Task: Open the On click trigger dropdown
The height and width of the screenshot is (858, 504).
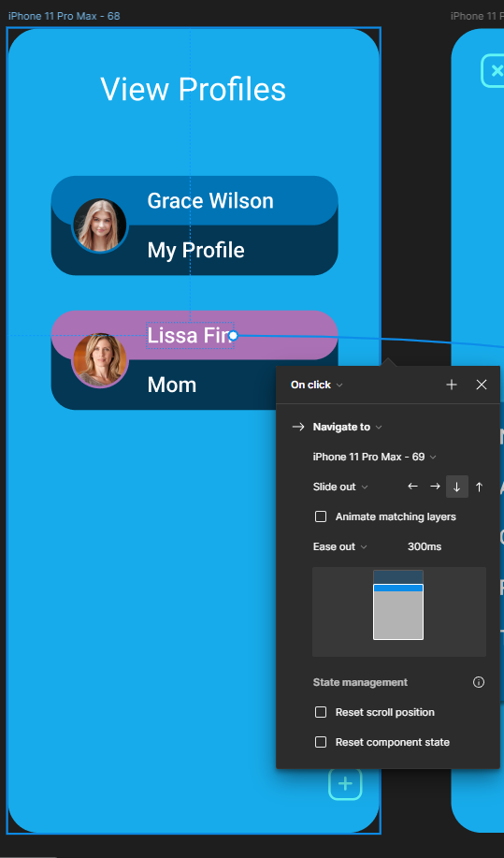Action: click(316, 385)
